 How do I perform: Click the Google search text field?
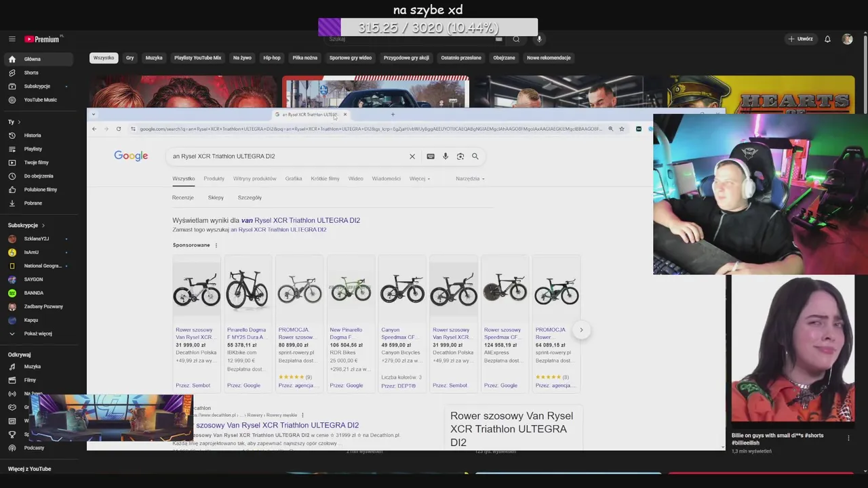(x=288, y=157)
